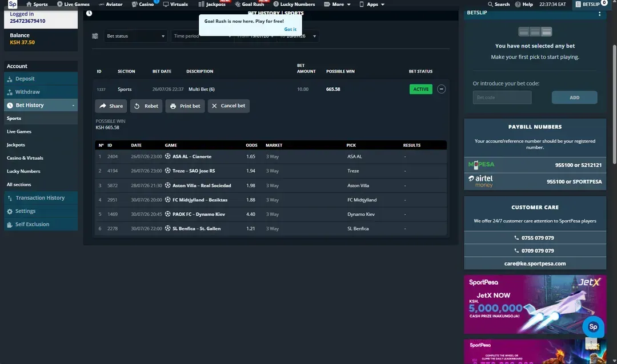
Task: Open the Sp chat bubble icon
Action: [x=593, y=327]
